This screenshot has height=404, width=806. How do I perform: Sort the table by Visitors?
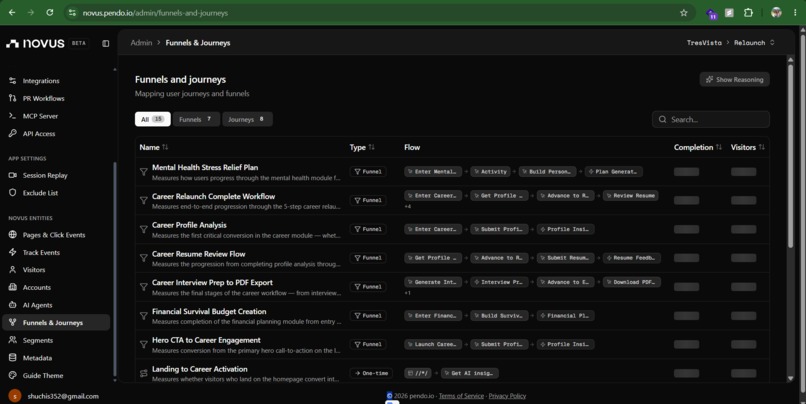[747, 147]
